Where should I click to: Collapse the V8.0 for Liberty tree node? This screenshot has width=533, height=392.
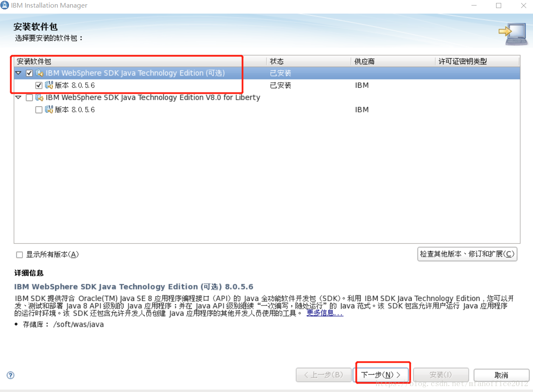click(x=18, y=98)
